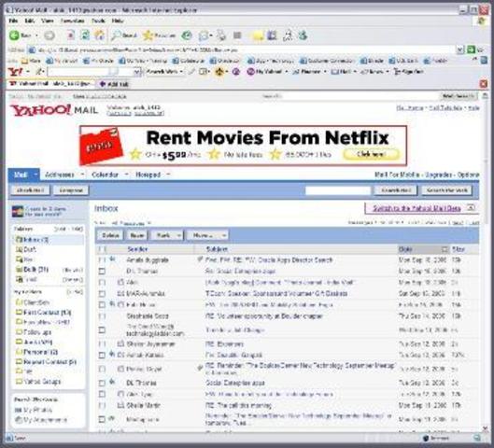
Task: Click the flag icon on Ashok Kamal row
Action: (x=111, y=354)
